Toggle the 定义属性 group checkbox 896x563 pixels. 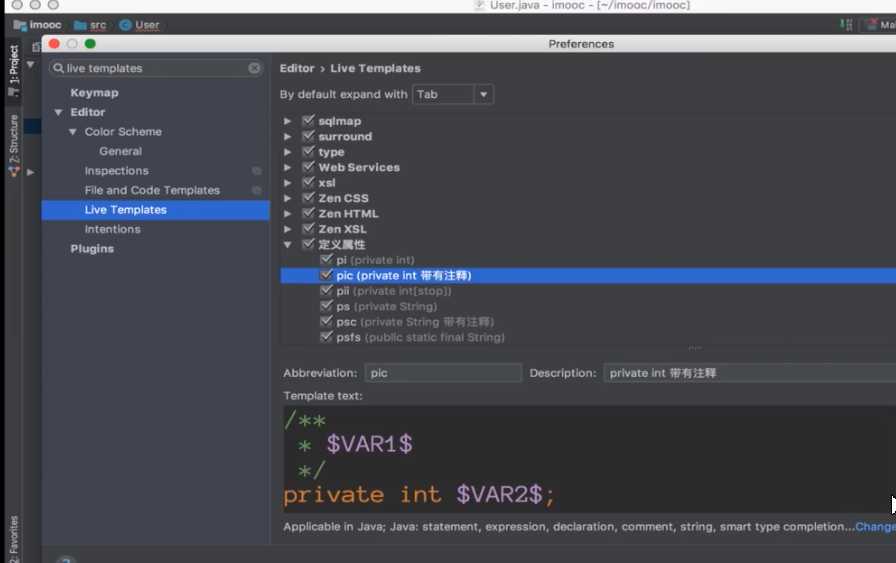309,244
